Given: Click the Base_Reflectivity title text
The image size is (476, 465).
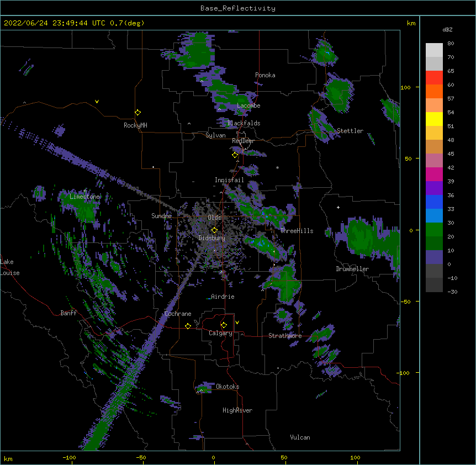Looking at the screenshot, I should pyautogui.click(x=238, y=8).
